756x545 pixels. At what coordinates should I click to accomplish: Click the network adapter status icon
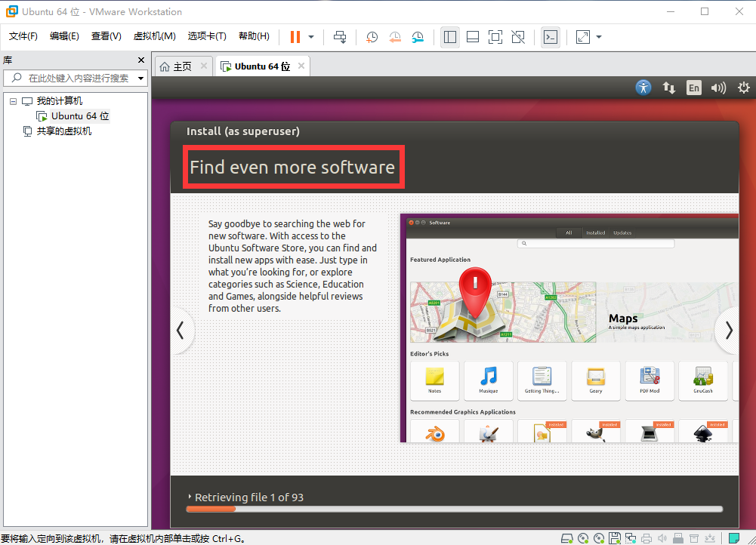pyautogui.click(x=630, y=538)
